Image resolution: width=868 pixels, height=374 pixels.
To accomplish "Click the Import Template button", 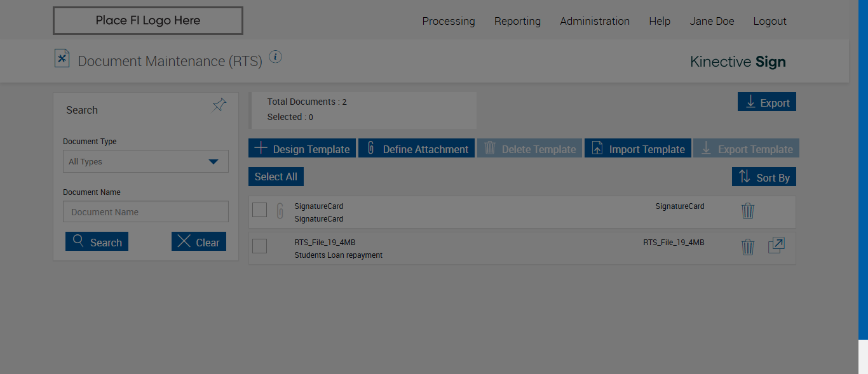I will pos(638,149).
